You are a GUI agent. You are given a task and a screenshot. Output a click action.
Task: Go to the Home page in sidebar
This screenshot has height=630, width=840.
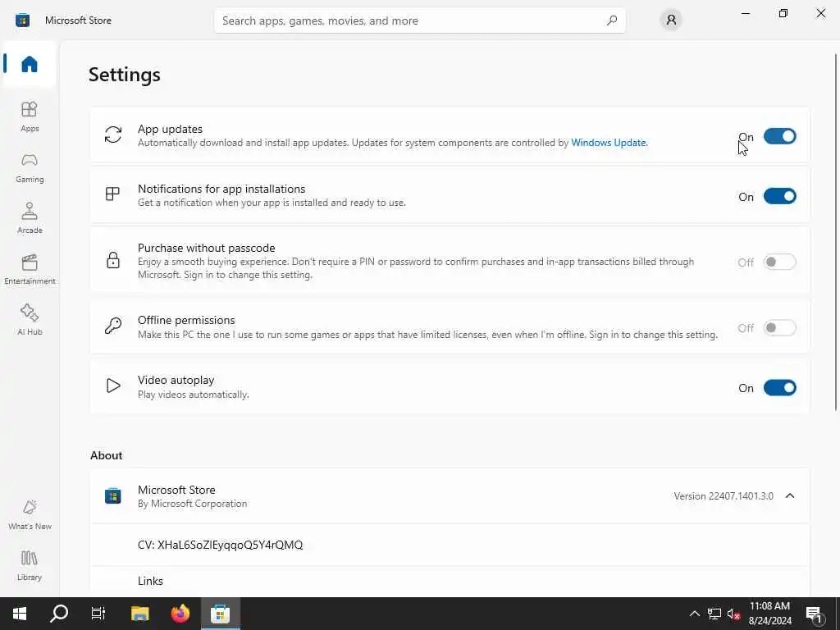[29, 64]
